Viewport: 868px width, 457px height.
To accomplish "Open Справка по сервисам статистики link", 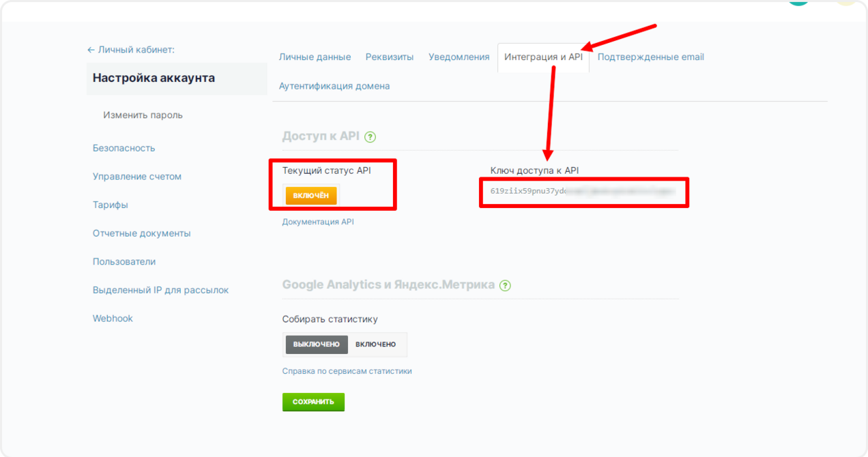I will click(347, 371).
